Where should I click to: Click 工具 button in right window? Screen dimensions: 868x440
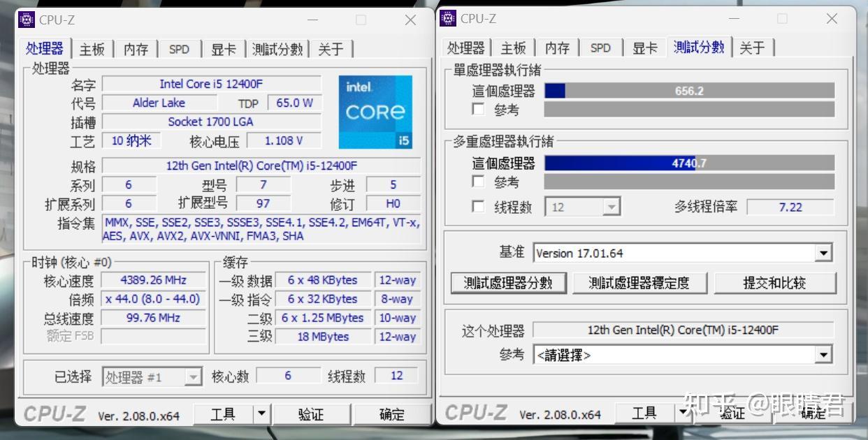coord(644,413)
